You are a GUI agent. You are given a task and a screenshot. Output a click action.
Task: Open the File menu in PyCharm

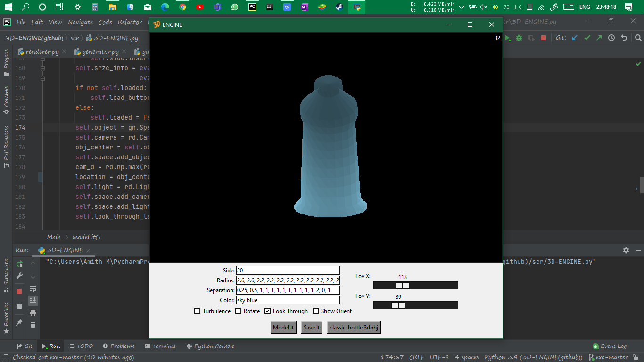pos(21,22)
